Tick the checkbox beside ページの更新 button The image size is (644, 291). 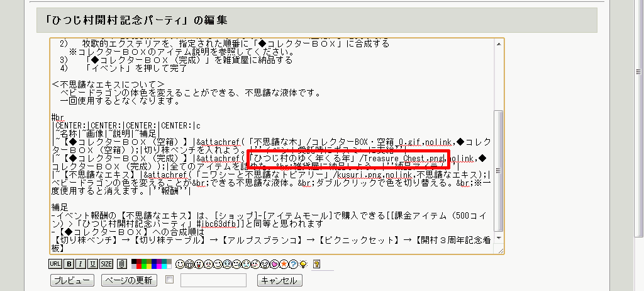(x=169, y=280)
